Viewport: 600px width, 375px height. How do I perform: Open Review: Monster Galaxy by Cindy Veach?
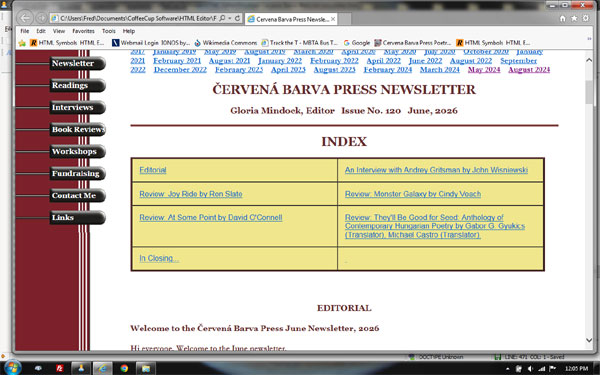(x=412, y=194)
